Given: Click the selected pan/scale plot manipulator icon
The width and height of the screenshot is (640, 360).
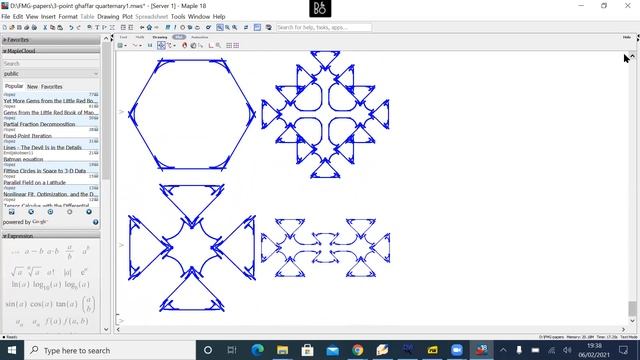Looking at the screenshot, I should click(162, 45).
